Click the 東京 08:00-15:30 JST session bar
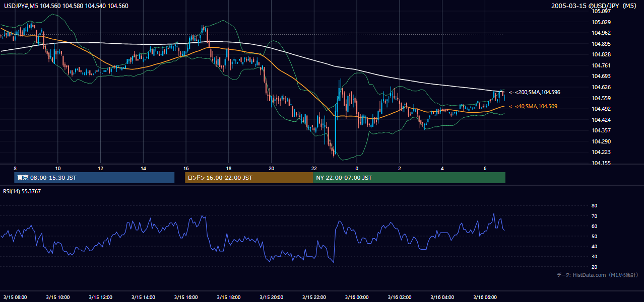Viewport: 644px width, 302px height. 94,178
